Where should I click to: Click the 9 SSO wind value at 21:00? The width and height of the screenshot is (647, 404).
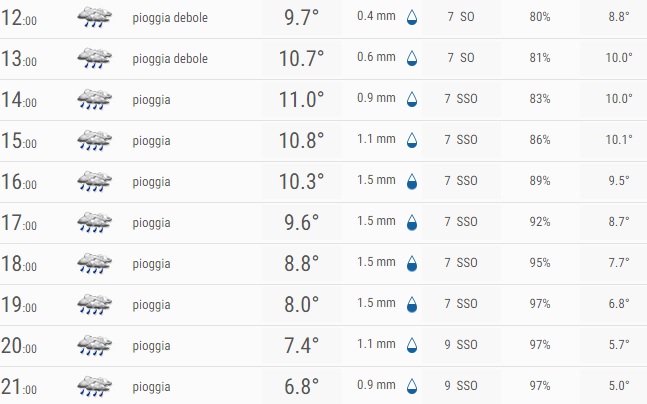tap(461, 385)
